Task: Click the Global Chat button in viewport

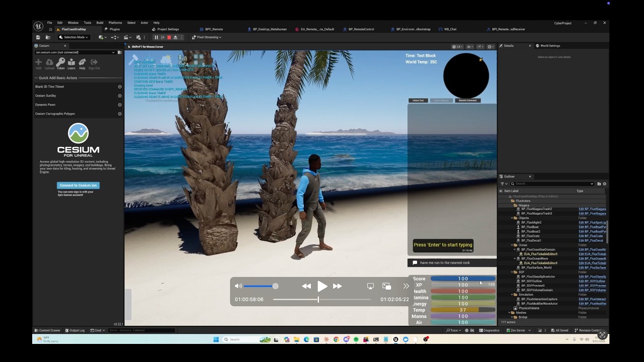Action: [418, 101]
